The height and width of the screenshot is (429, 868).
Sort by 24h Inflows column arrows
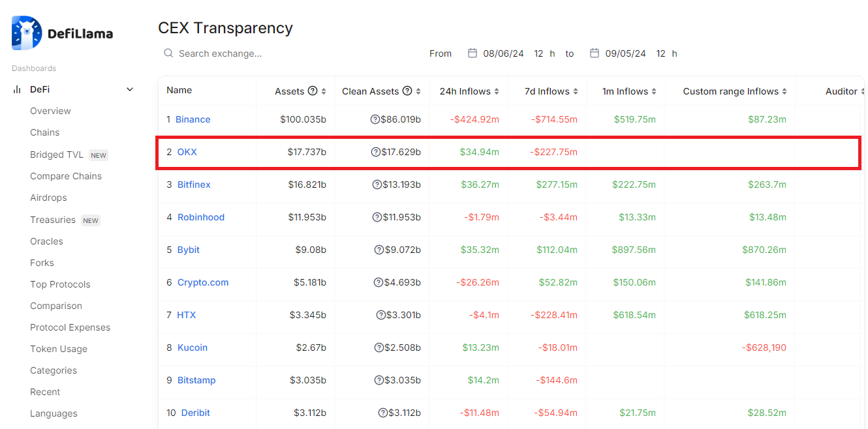pyautogui.click(x=497, y=91)
